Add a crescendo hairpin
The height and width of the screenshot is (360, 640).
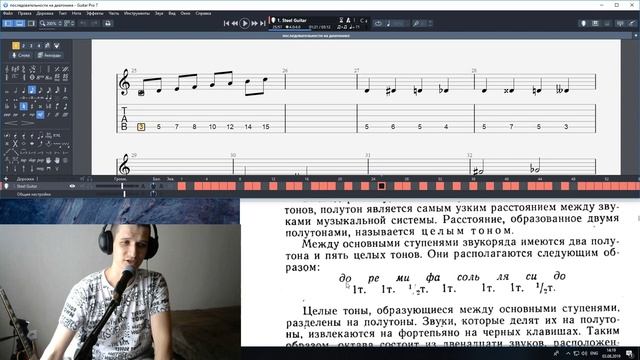click(10, 123)
